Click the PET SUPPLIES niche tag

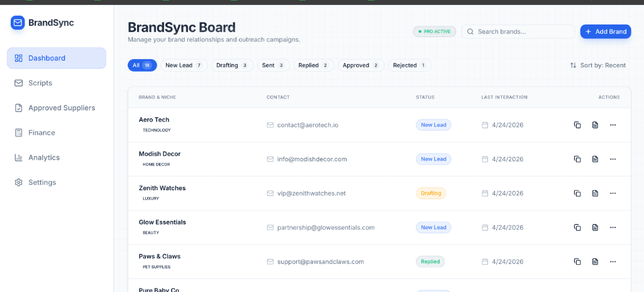point(157,266)
